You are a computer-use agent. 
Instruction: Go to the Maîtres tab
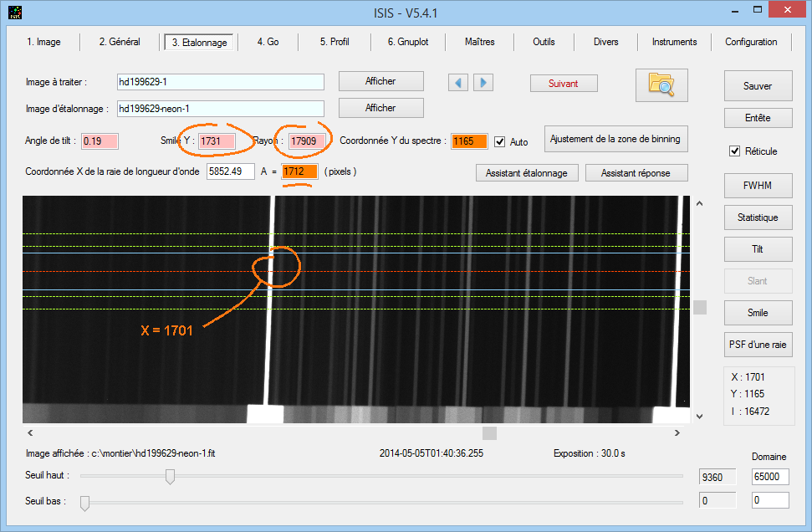[479, 42]
